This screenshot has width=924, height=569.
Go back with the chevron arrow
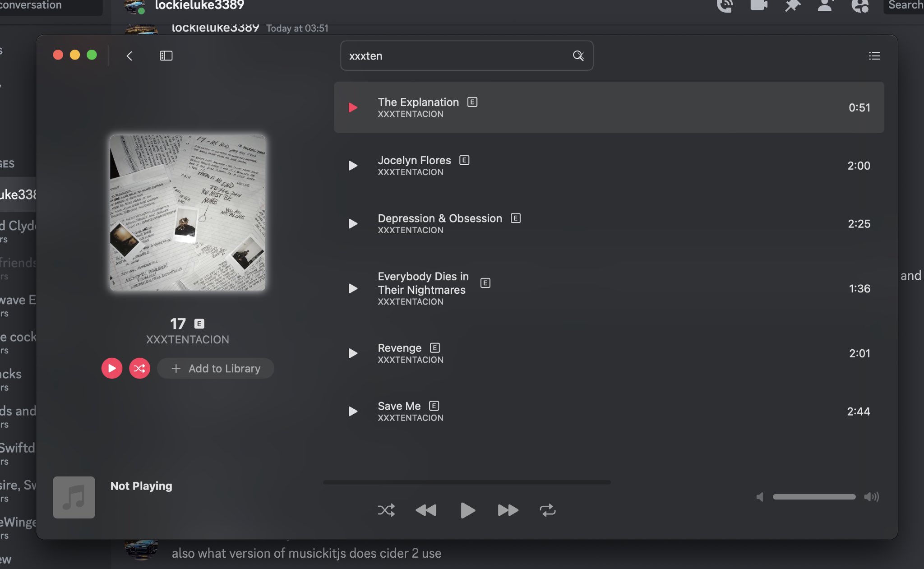point(129,56)
